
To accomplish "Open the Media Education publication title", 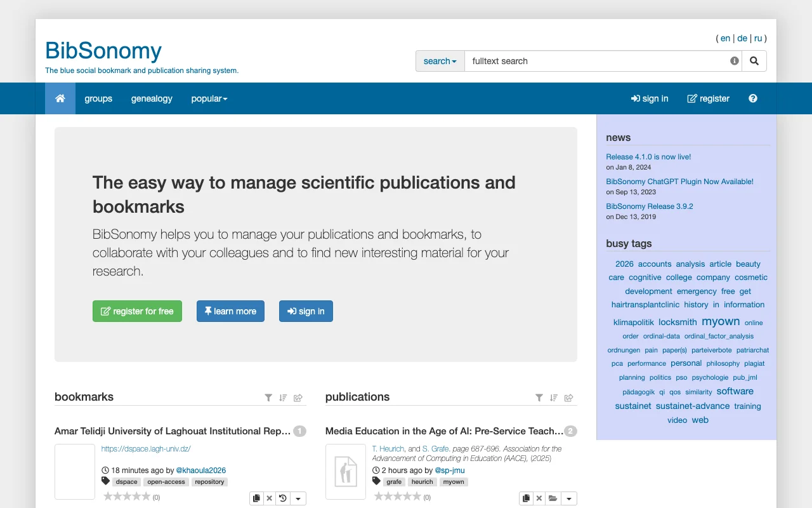I will click(x=444, y=431).
